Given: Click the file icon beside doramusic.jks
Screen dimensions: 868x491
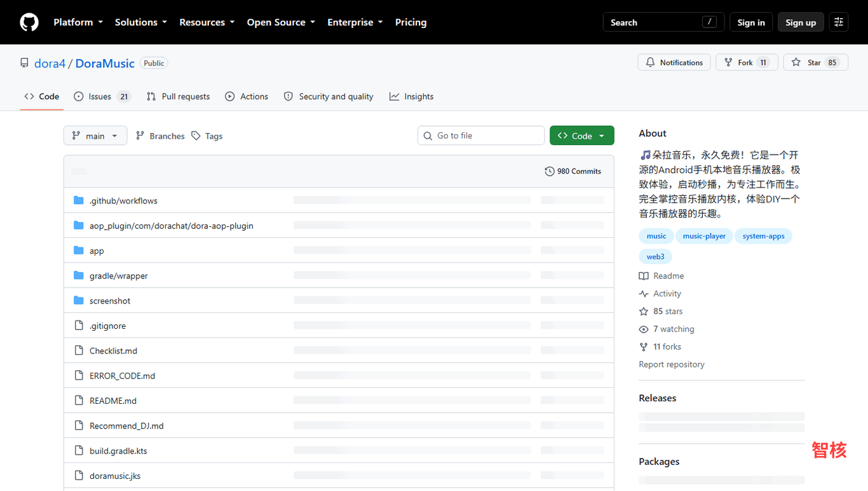Looking at the screenshot, I should (79, 476).
